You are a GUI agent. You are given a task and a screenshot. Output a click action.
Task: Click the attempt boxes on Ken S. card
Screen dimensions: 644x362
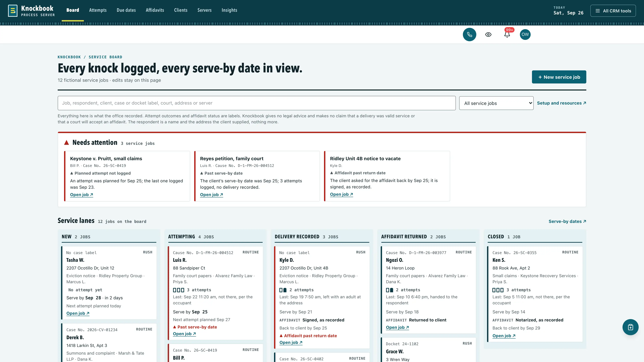point(498,290)
